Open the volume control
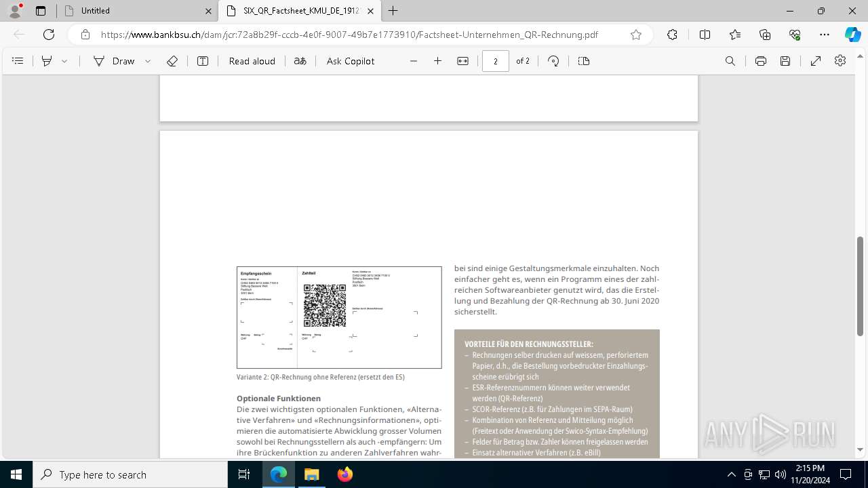The image size is (868, 488). (x=781, y=474)
